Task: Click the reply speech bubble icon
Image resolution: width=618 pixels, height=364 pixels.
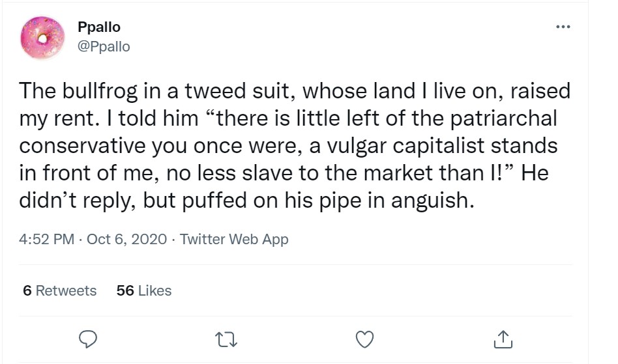Action: (x=88, y=339)
